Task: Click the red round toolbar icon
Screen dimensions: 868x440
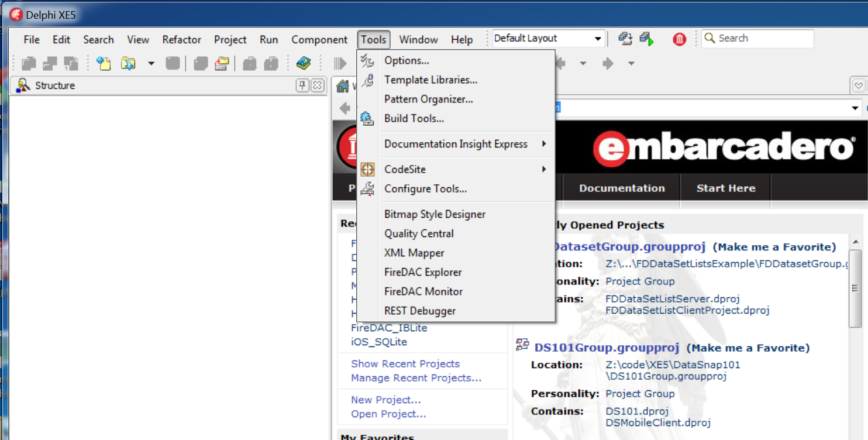Action: pyautogui.click(x=679, y=39)
